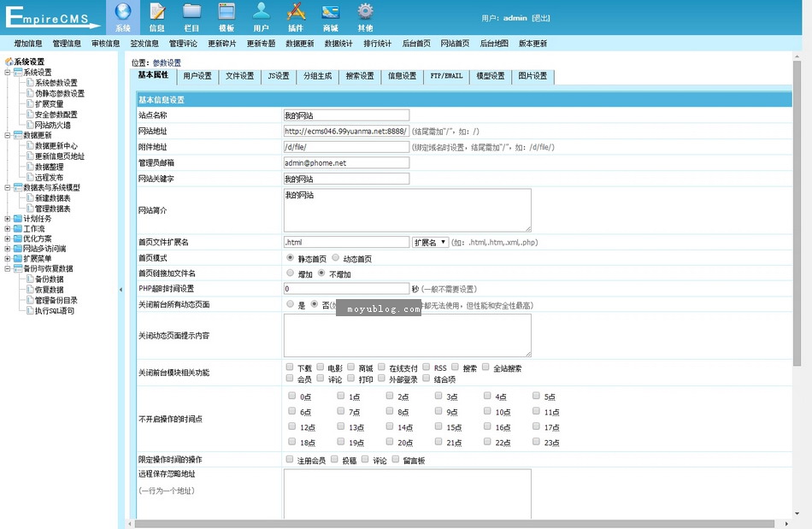812x529 pixels.
Task: Open the 管理信息 shortcut link
Action: 67,44
